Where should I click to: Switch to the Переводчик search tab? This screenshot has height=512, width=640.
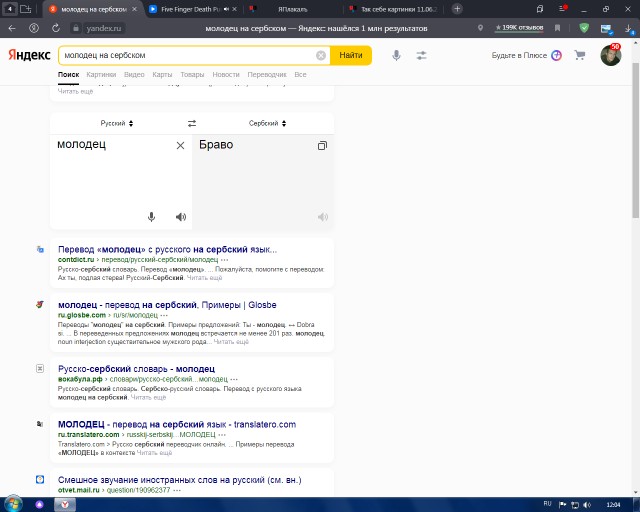coord(267,75)
